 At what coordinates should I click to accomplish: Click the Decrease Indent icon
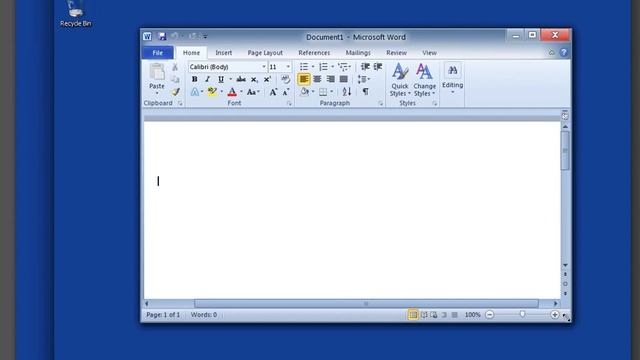[x=365, y=67]
